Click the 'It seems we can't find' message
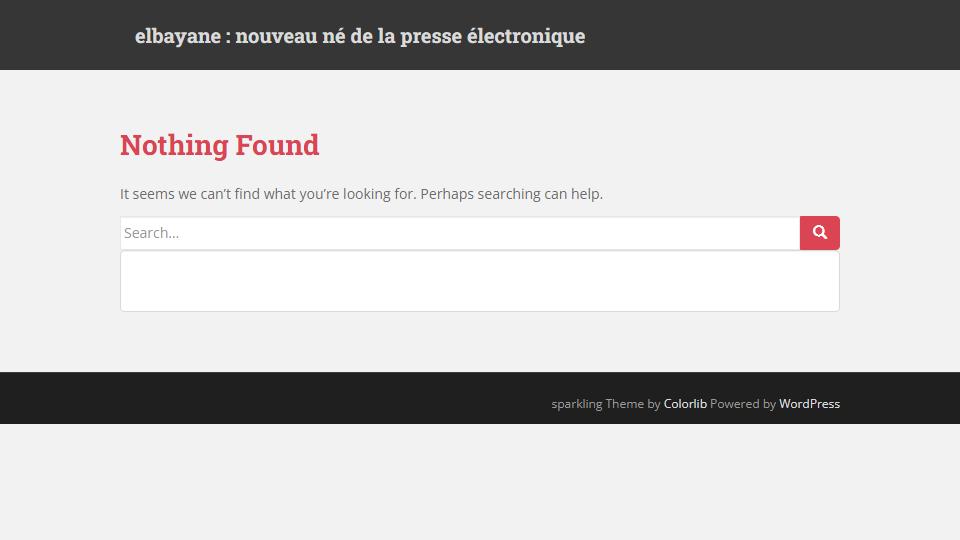 (x=268, y=194)
